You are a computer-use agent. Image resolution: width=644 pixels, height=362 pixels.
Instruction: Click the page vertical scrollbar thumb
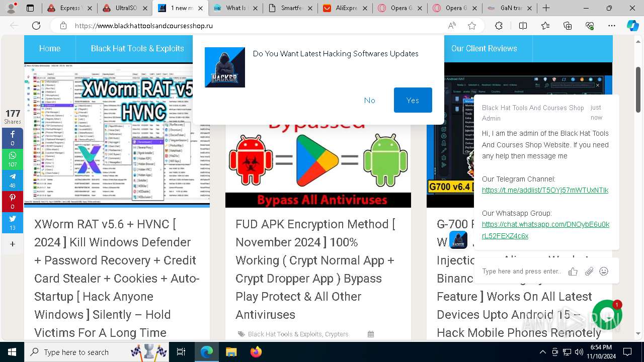click(638, 89)
